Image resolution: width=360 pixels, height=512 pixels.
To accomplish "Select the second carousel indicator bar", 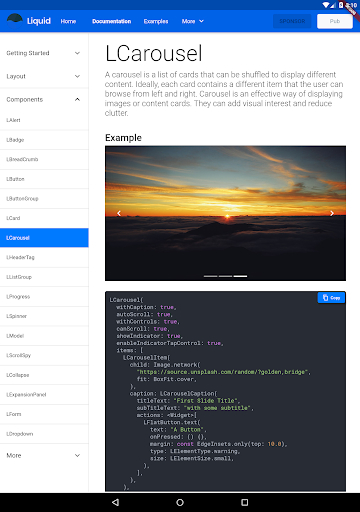I will click(x=225, y=276).
